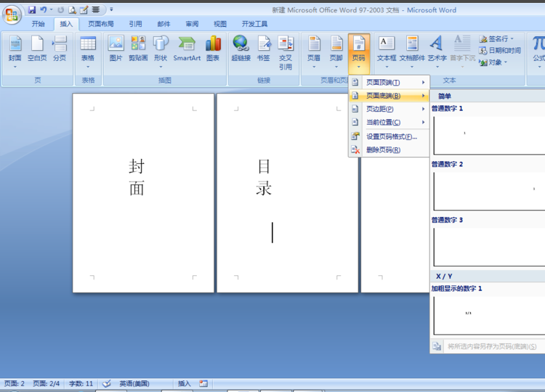Insert clip art (剪贴画)

(138, 49)
